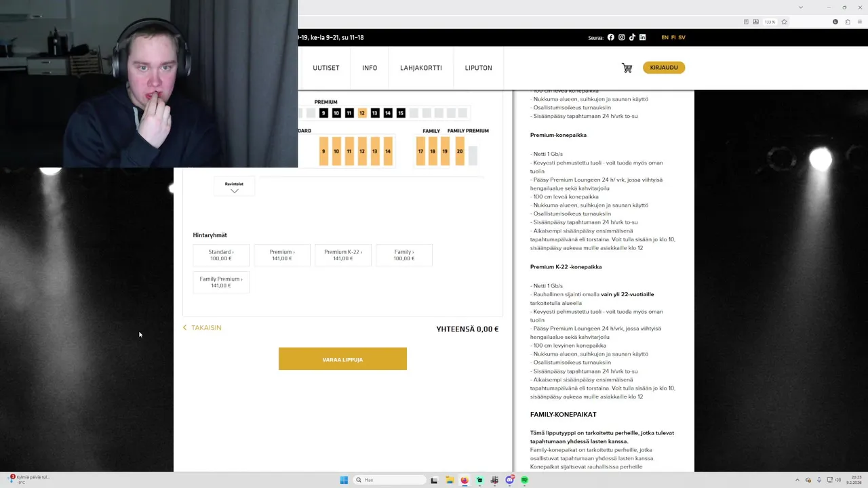Viewport: 868px width, 488px height.
Task: Select Standard seat column 9
Action: pos(323,151)
